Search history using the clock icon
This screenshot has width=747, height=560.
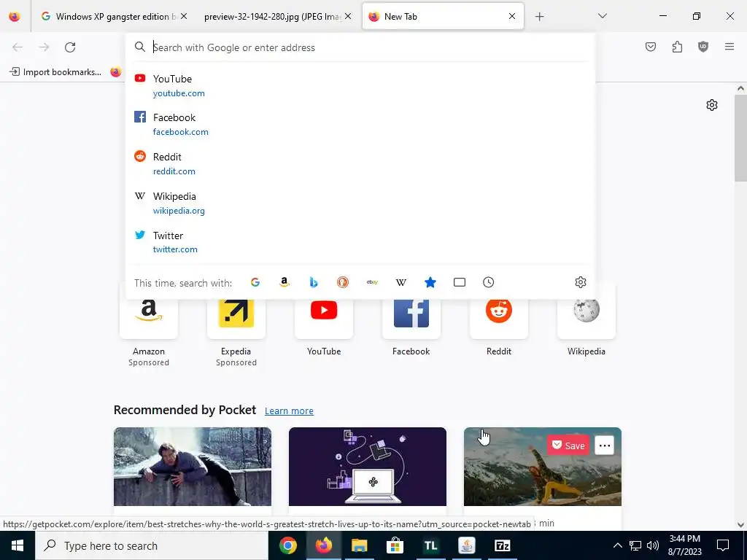click(488, 282)
